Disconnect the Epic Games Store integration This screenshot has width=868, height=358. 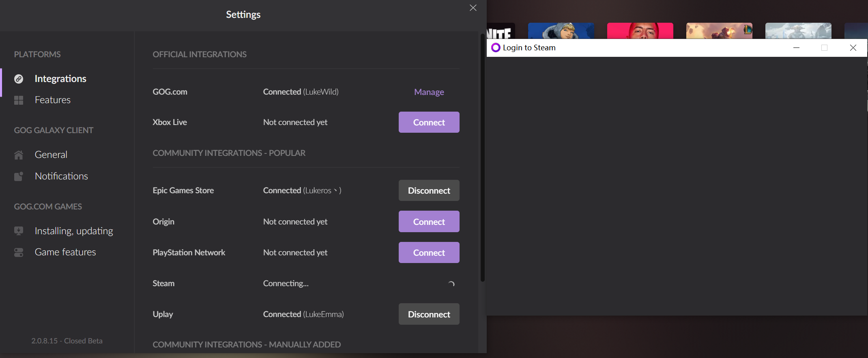429,190
